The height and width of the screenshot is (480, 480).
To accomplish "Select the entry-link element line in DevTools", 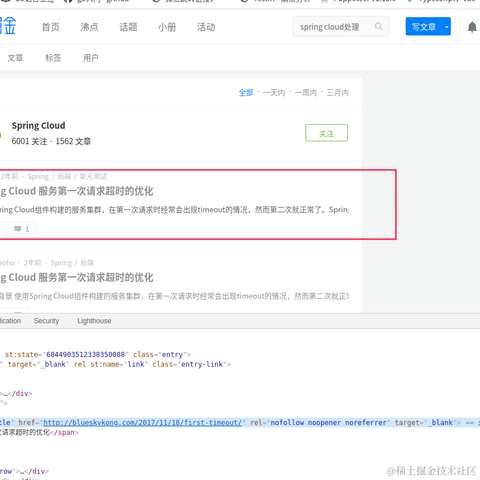I will pos(116,364).
